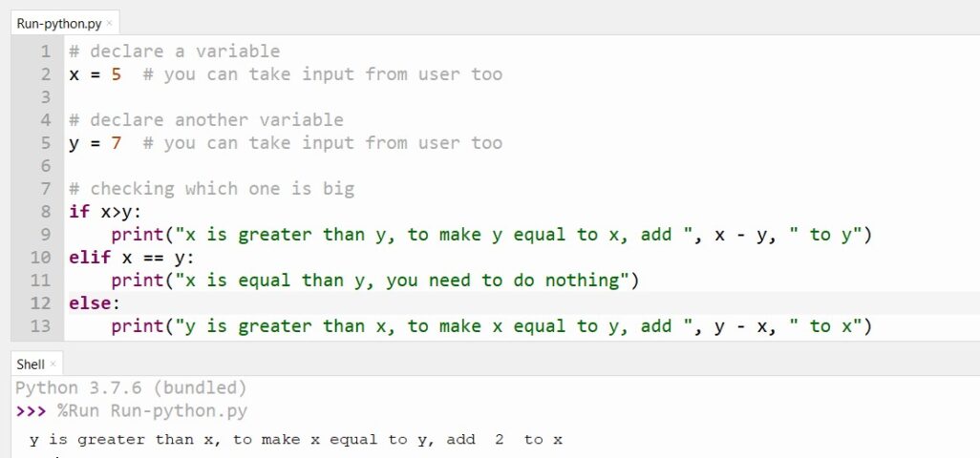Click the '# checking which one is big' comment
Image resolution: width=980 pixels, height=458 pixels.
pyautogui.click(x=211, y=189)
